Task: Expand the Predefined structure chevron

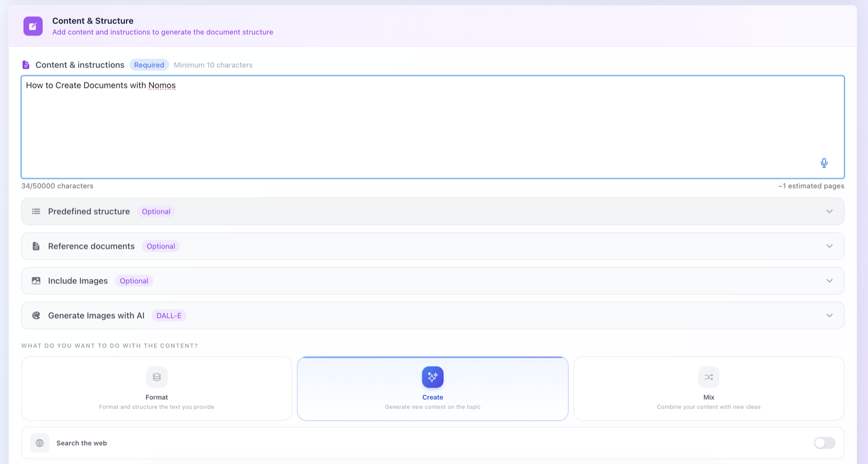Action: click(829, 211)
